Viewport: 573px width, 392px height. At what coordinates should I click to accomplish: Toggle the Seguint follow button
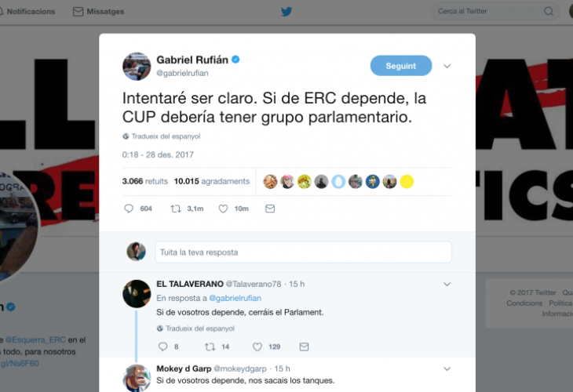401,66
